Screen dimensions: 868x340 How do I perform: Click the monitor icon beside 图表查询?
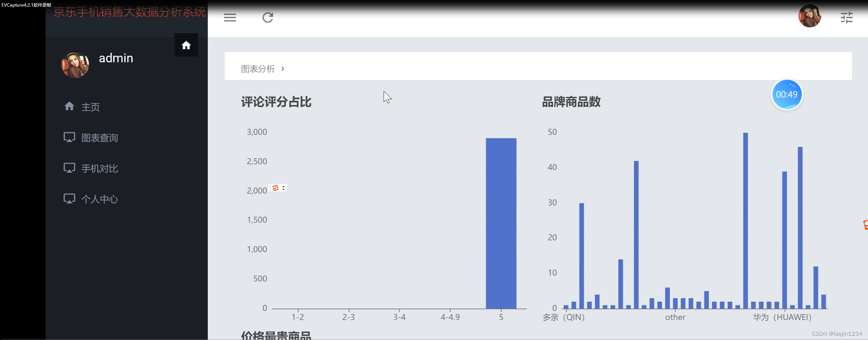69,137
